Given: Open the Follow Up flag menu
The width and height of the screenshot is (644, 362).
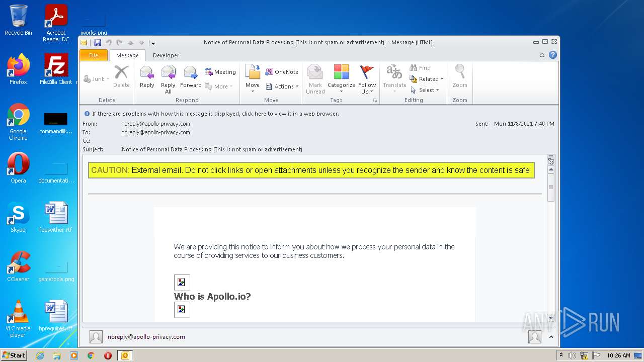Looking at the screenshot, I should 367,79.
